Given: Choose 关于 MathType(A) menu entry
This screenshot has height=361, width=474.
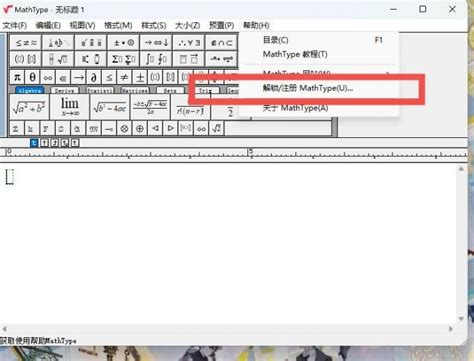Looking at the screenshot, I should coord(319,108).
